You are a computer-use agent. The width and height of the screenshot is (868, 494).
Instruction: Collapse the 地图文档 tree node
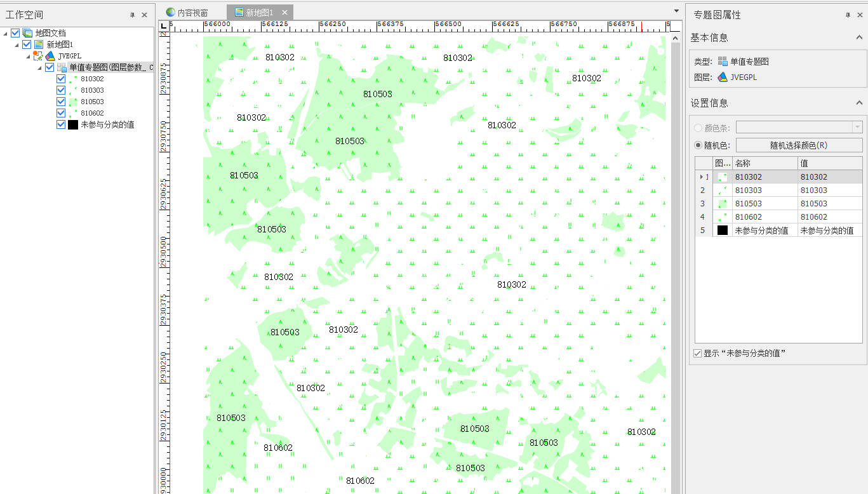6,33
